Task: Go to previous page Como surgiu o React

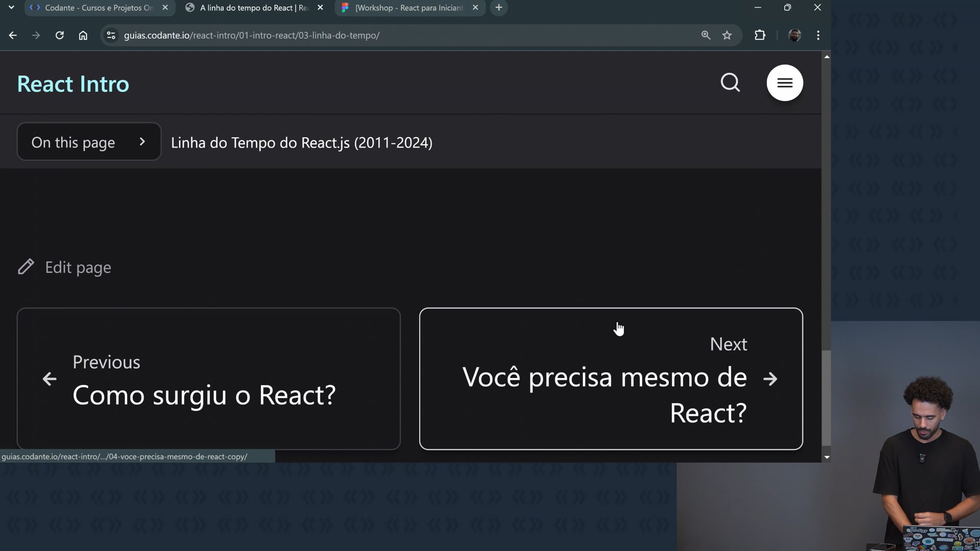Action: pos(208,379)
